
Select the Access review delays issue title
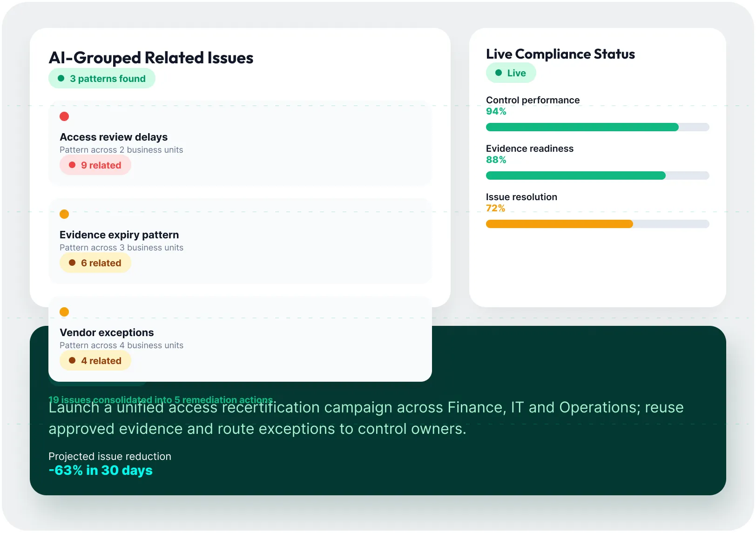tap(114, 137)
